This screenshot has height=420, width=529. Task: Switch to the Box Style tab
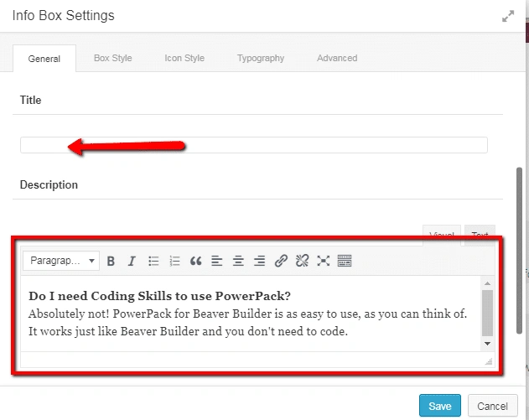pyautogui.click(x=112, y=59)
